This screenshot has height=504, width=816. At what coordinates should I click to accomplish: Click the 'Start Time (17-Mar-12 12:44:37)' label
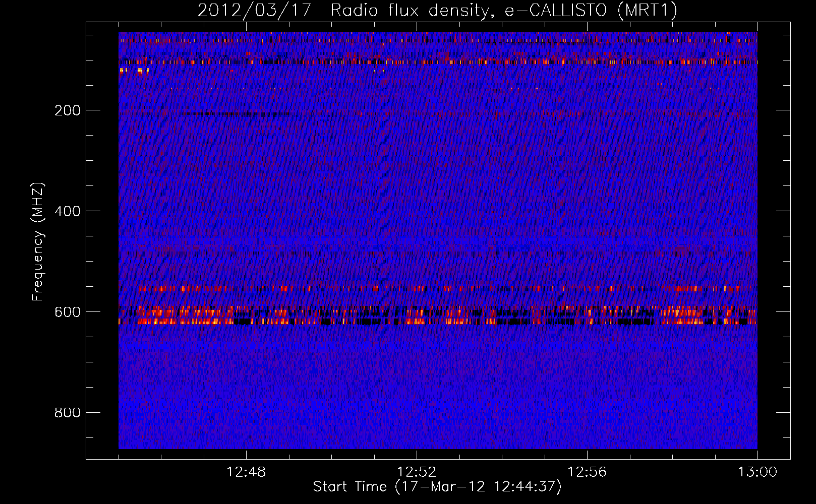pos(437,487)
